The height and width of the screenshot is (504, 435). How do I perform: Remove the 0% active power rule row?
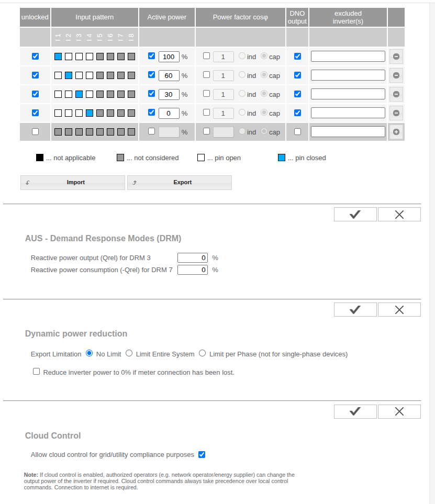pos(396,113)
